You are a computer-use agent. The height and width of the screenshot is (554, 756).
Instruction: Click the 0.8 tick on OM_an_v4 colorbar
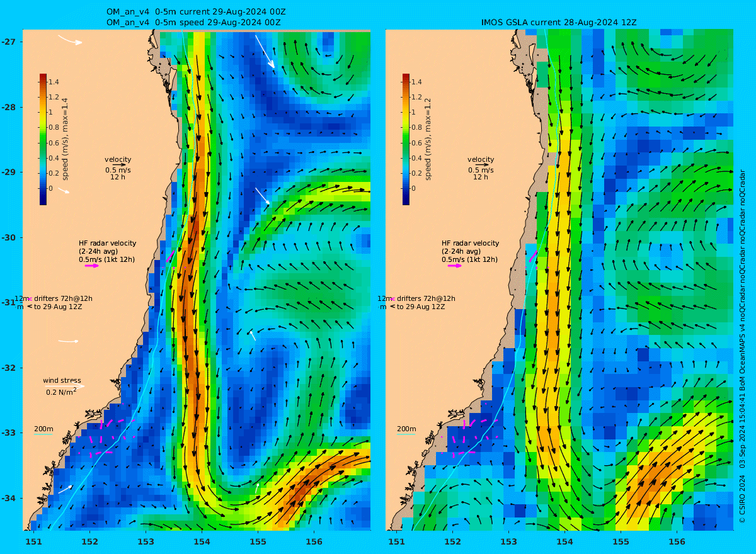(54, 128)
